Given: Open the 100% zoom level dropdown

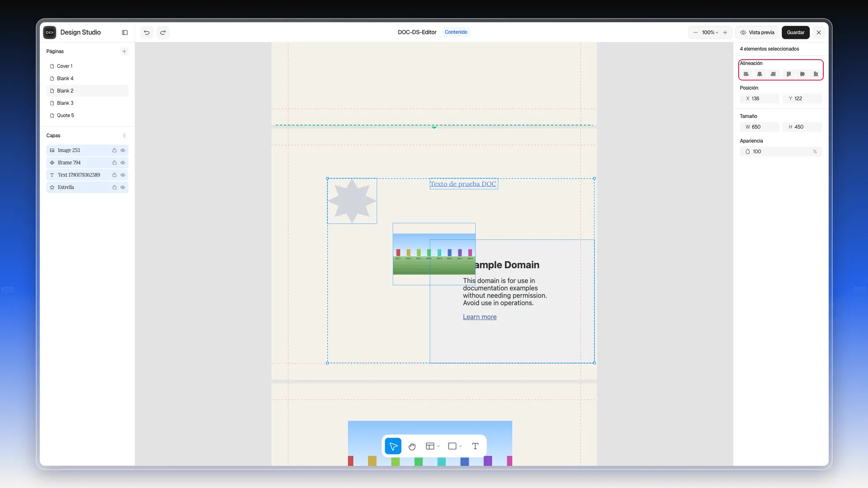Looking at the screenshot, I should (x=710, y=33).
